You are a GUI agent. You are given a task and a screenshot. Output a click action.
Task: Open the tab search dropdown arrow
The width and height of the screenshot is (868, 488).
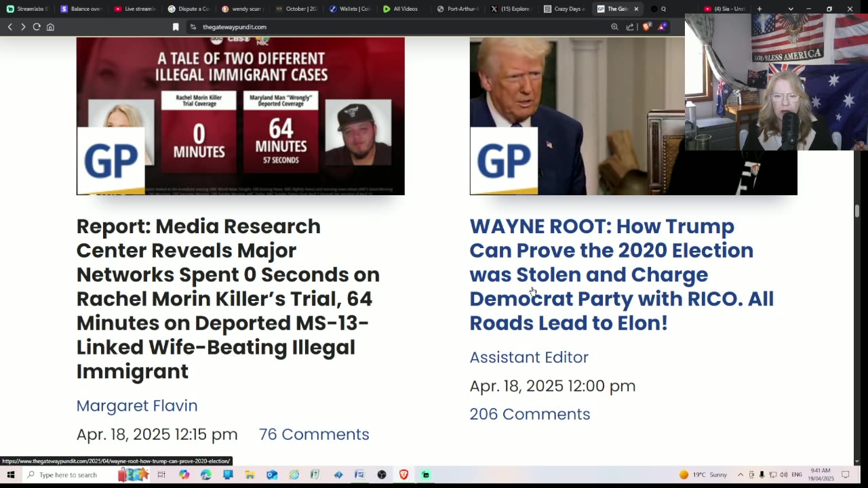coord(791,9)
